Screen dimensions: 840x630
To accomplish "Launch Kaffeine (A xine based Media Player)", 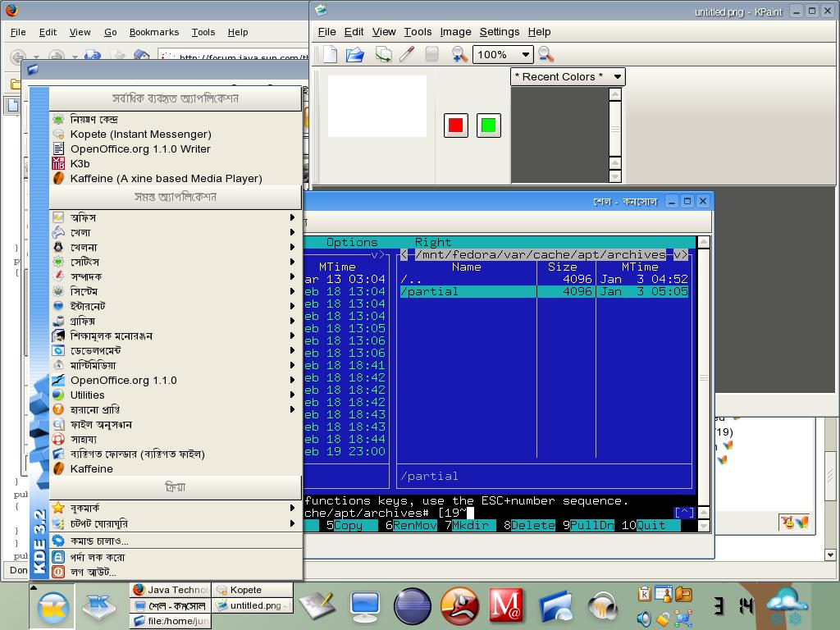I will (176, 178).
